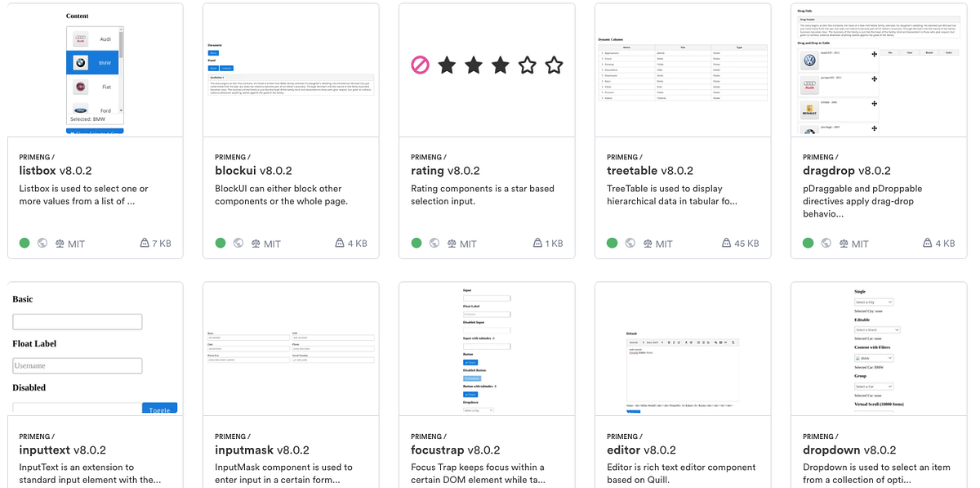Image resolution: width=980 pixels, height=488 pixels.
Task: Open the rating preview thumbnail with stars
Action: [x=488, y=70]
